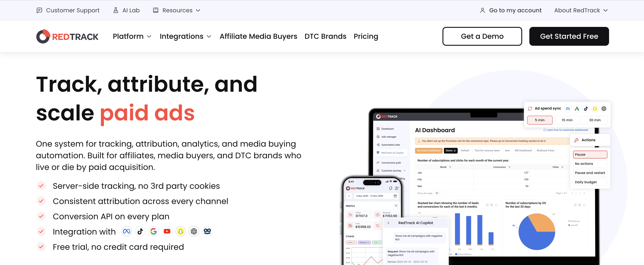Click the back arrow in RedTrack AI Copilot
This screenshot has height=265, width=644.
pos(389,223)
